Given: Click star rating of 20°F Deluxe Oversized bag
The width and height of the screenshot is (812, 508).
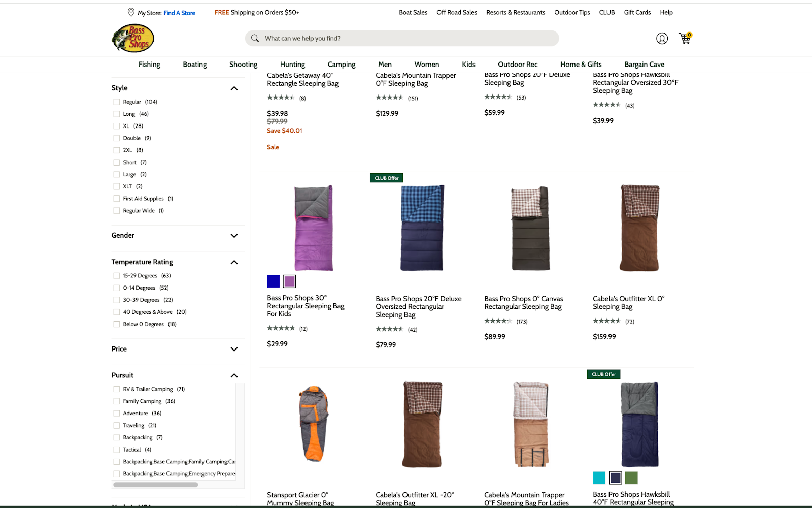Looking at the screenshot, I should tap(389, 329).
